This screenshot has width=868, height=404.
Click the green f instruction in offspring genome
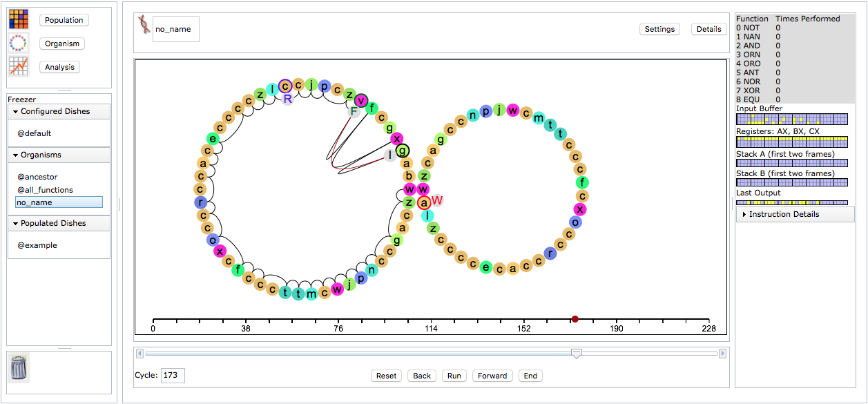click(583, 182)
